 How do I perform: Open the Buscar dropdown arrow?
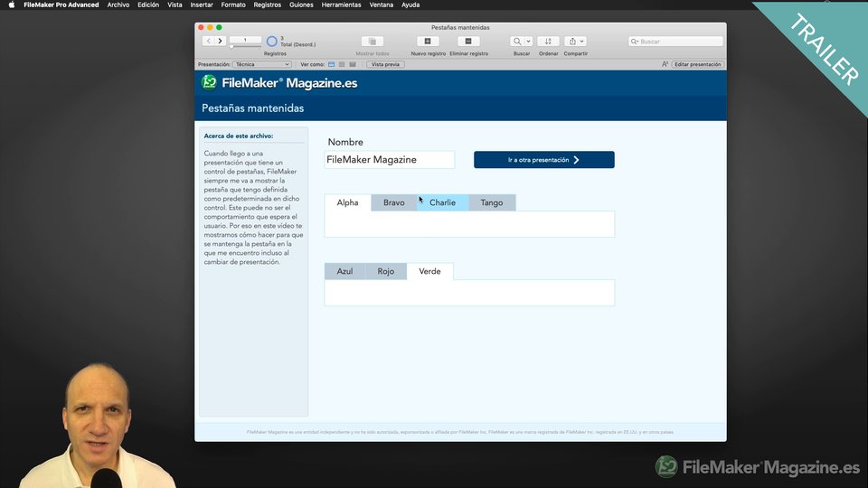[528, 42]
